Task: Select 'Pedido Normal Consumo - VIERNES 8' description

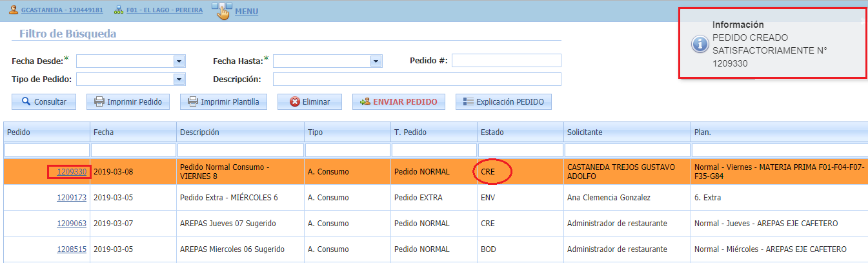Action: [224, 171]
